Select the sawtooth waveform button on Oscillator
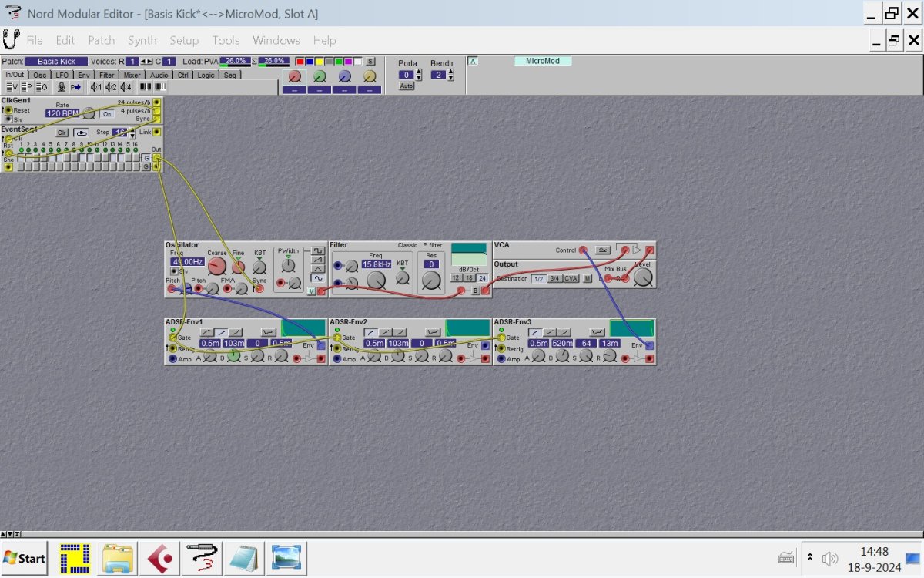This screenshot has height=578, width=924. coord(318,260)
